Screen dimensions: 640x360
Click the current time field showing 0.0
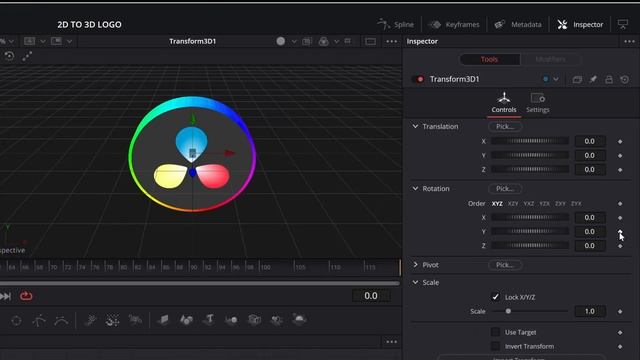pos(371,296)
